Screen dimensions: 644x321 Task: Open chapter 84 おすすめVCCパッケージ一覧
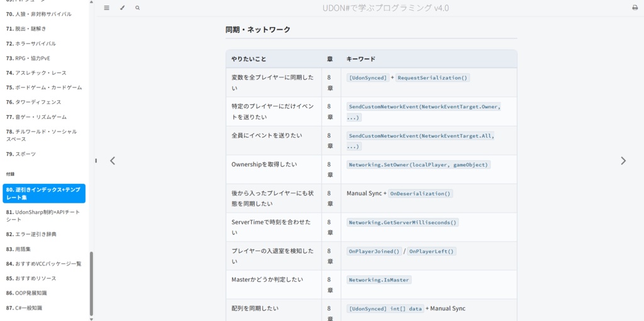coord(44,264)
